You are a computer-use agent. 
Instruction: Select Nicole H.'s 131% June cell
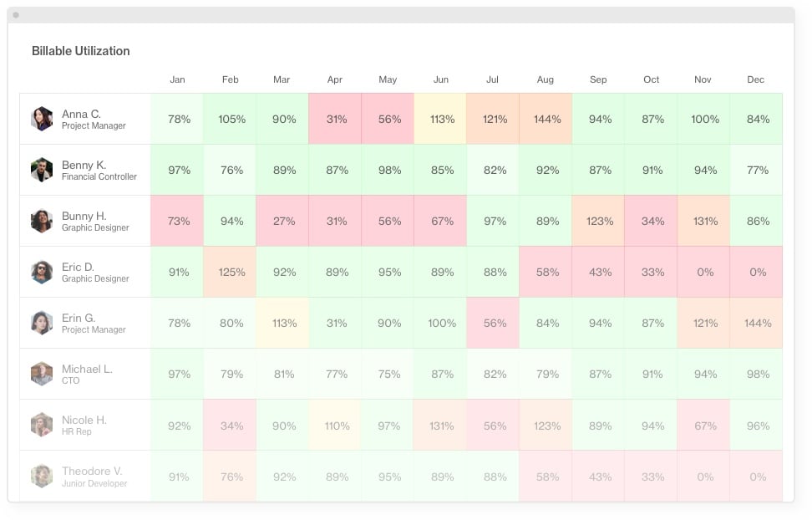(440, 426)
